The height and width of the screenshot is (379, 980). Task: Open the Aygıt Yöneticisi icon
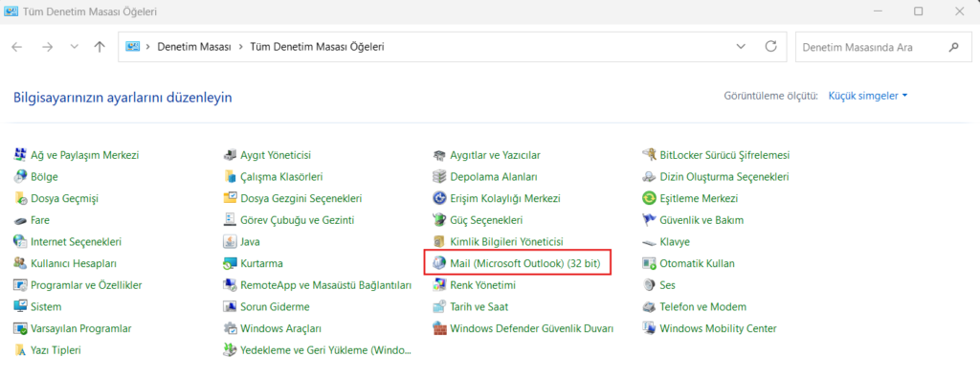click(x=230, y=155)
